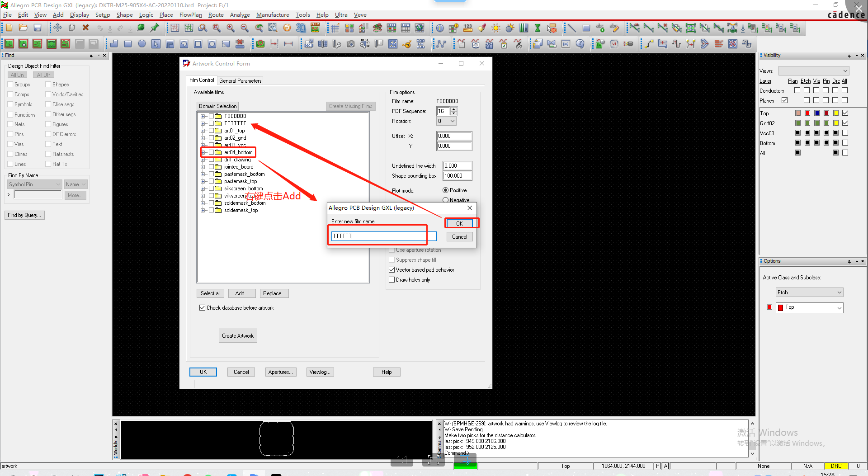Open the Setup menu
Screen dimensions: 868x476
click(103, 15)
